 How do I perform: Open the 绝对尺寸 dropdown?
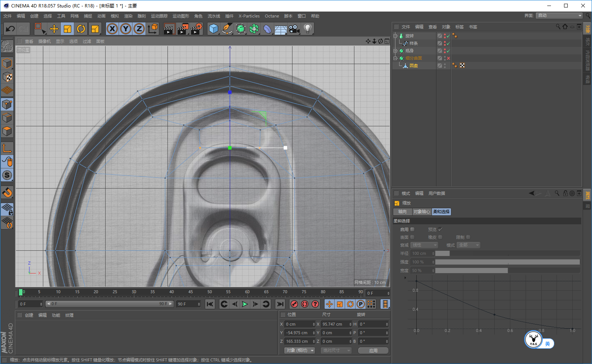point(336,351)
